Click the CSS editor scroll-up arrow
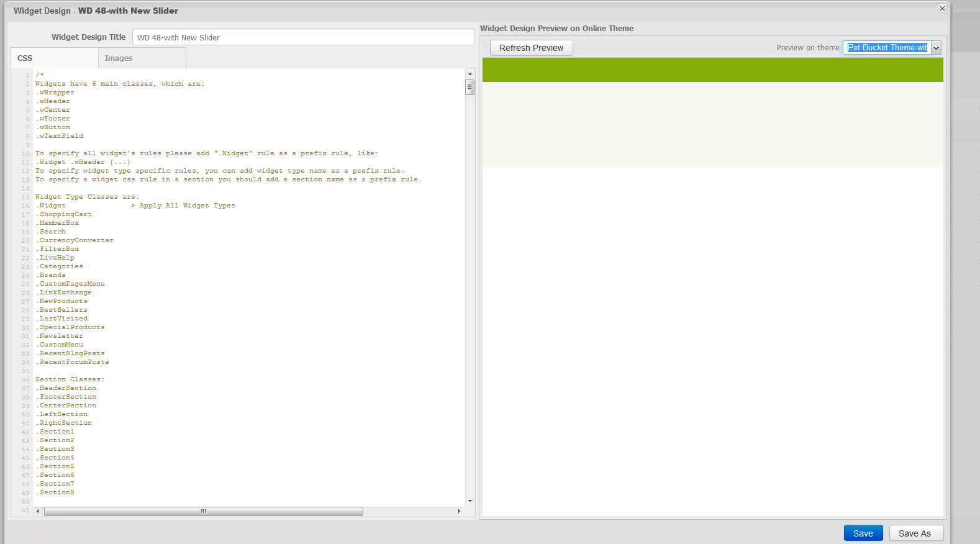The width and height of the screenshot is (980, 544). click(x=470, y=74)
